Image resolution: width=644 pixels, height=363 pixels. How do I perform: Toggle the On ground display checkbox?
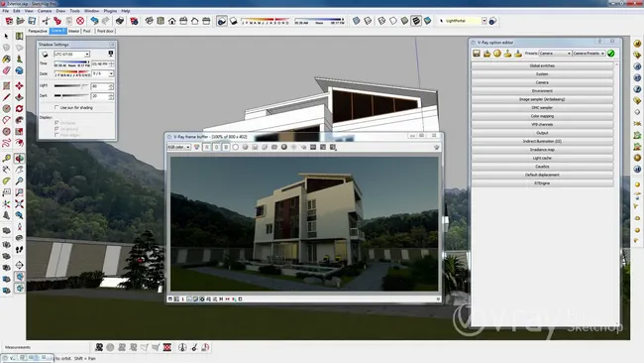point(56,129)
